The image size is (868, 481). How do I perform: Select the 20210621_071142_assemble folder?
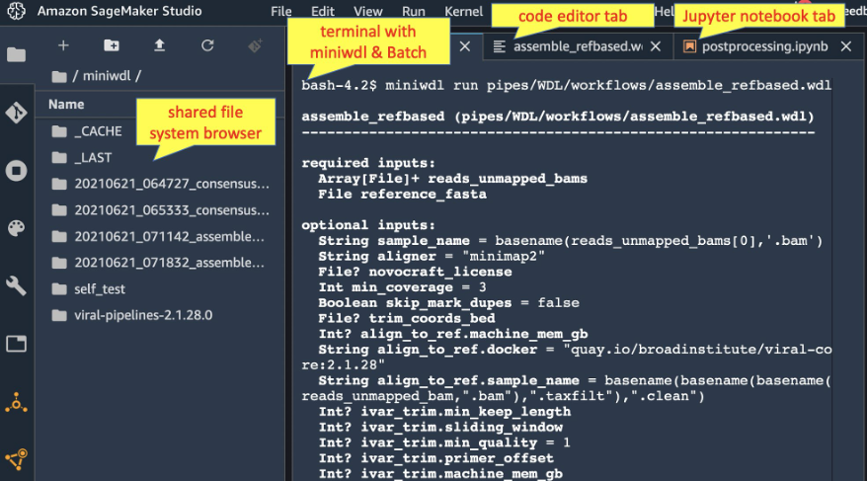[160, 236]
